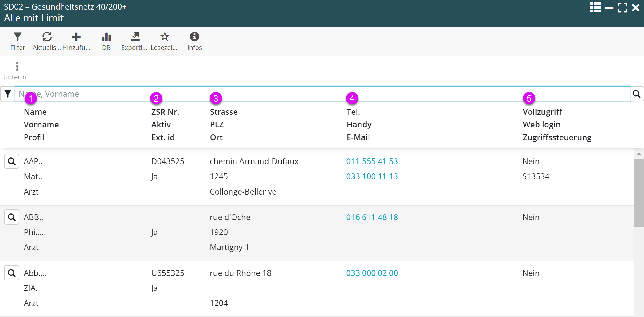Screen dimensions: 644x317
Task: View details of the Abb.... ZIA. record
Action: click(x=12, y=273)
